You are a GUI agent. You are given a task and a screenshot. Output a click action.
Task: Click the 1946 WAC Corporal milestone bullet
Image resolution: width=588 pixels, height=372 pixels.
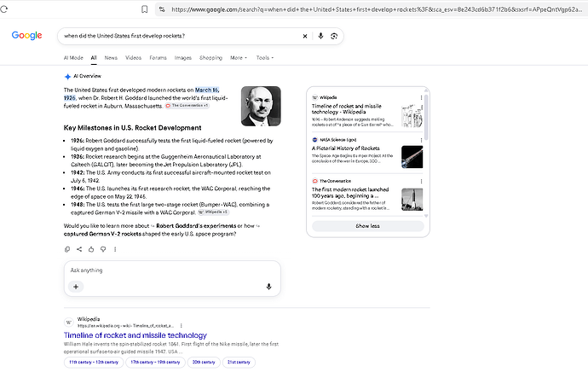(170, 193)
